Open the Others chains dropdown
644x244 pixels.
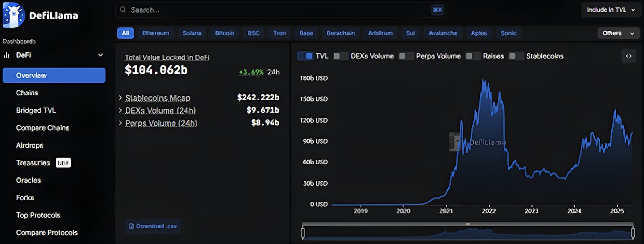tap(618, 33)
